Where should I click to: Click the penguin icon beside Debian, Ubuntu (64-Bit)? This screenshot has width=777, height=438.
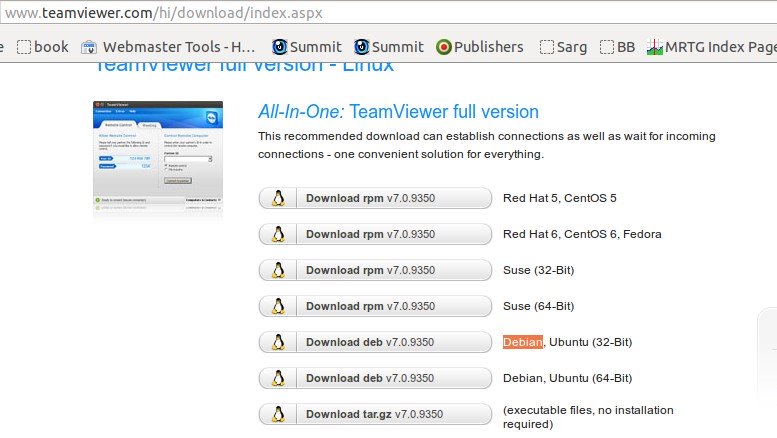(x=278, y=378)
